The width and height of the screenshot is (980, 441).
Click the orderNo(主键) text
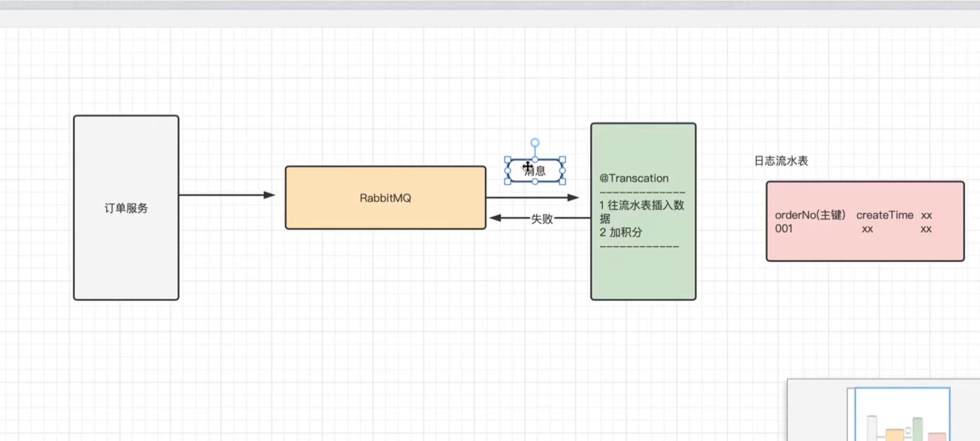click(810, 215)
